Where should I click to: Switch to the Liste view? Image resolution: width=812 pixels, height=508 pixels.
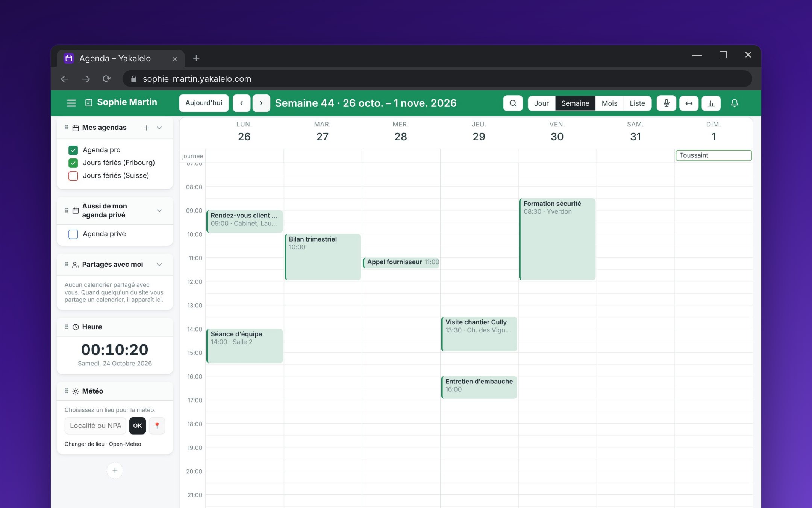[x=637, y=103]
